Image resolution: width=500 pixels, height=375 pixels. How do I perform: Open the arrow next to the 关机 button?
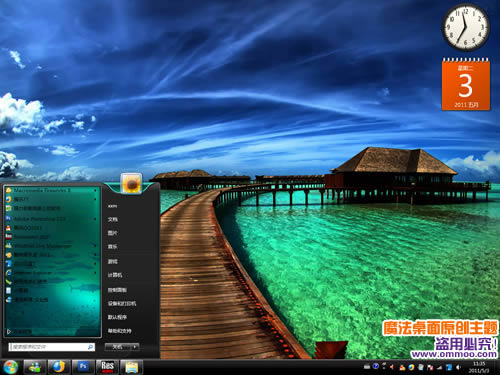click(x=135, y=347)
